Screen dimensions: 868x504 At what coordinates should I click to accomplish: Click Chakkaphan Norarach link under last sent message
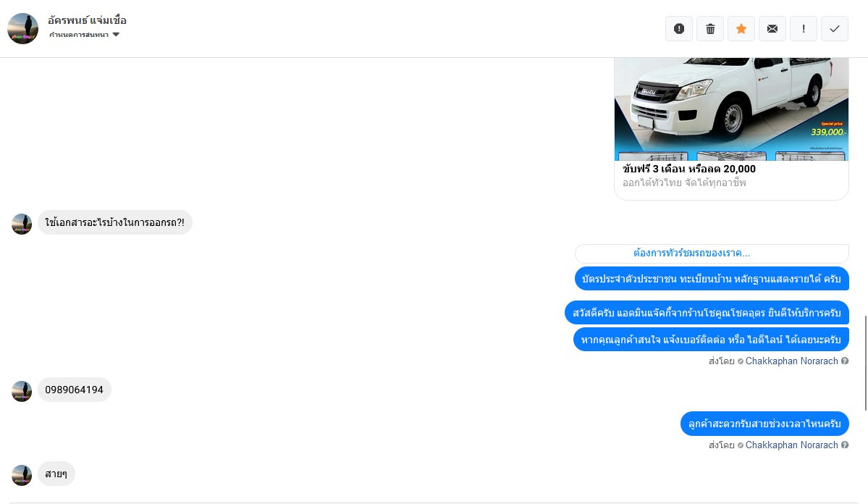pyautogui.click(x=791, y=445)
